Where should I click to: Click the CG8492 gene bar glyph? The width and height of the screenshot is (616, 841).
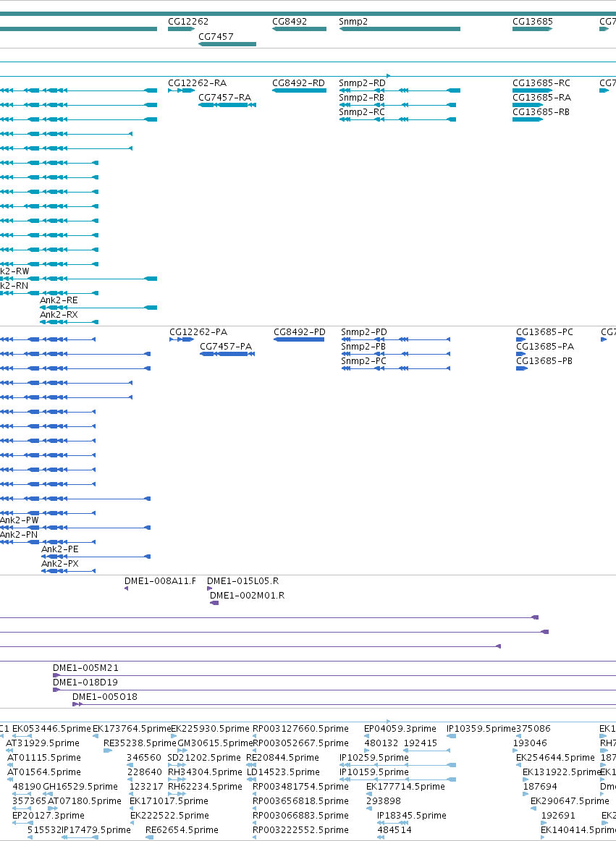[299, 29]
